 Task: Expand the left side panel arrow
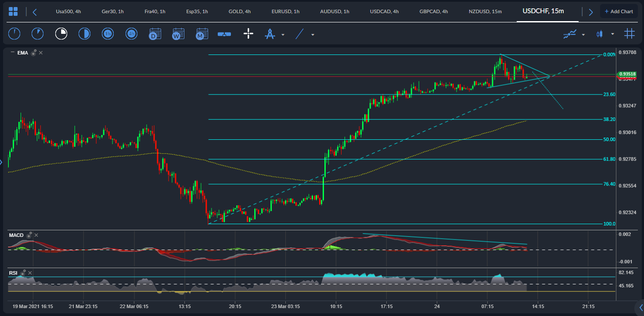tap(1, 163)
